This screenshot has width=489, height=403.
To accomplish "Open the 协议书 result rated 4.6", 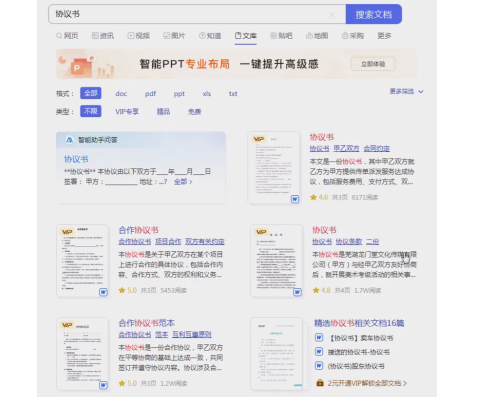I will tap(322, 137).
